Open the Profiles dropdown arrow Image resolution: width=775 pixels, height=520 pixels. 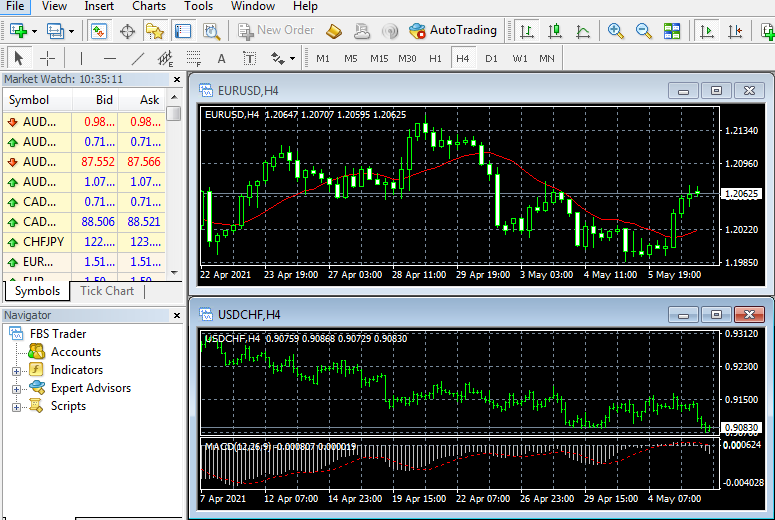coord(71,31)
